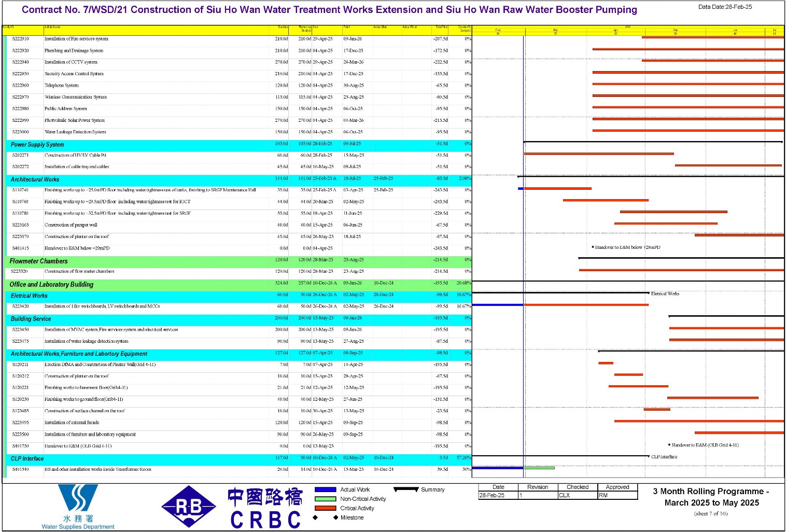Click activity ID S110740
The width and height of the screenshot is (786, 532).
coord(21,190)
